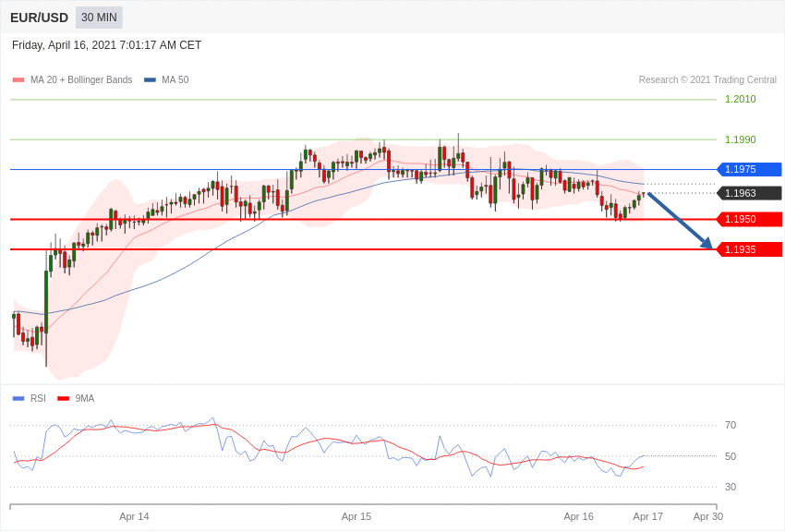Click the 30 MIN timeframe badge
Viewport: 785px width, 532px height.
pyautogui.click(x=99, y=18)
